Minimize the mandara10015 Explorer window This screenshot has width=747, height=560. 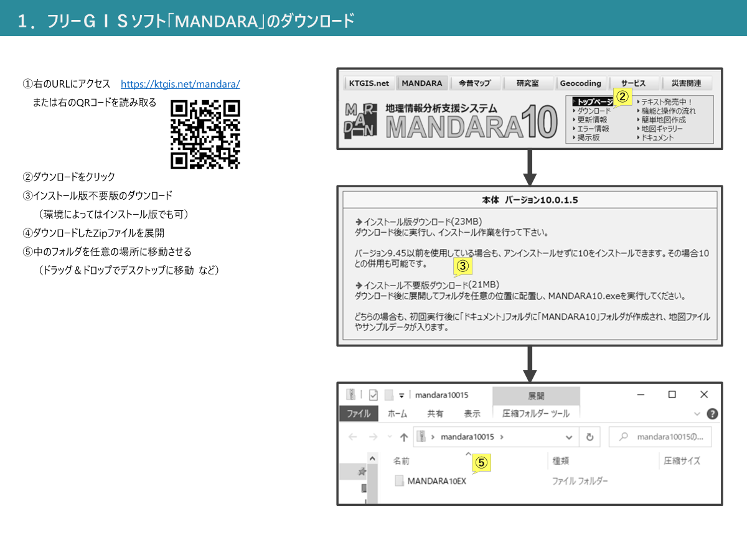[640, 394]
